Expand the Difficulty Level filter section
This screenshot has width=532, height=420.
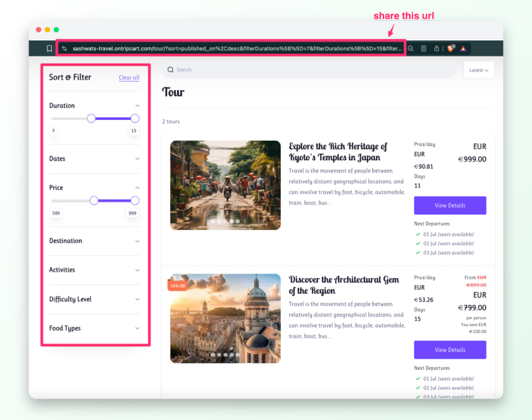137,299
